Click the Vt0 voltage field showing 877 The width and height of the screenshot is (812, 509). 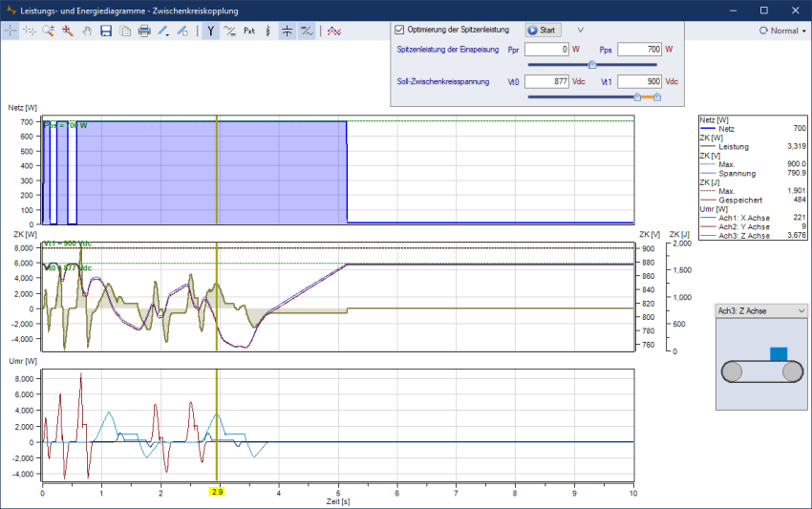pos(547,82)
